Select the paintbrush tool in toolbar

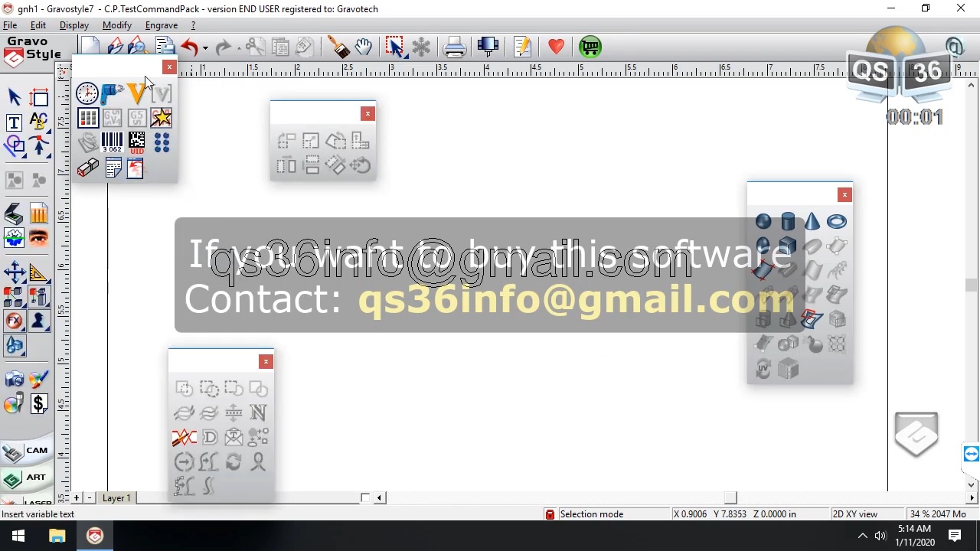[x=339, y=47]
